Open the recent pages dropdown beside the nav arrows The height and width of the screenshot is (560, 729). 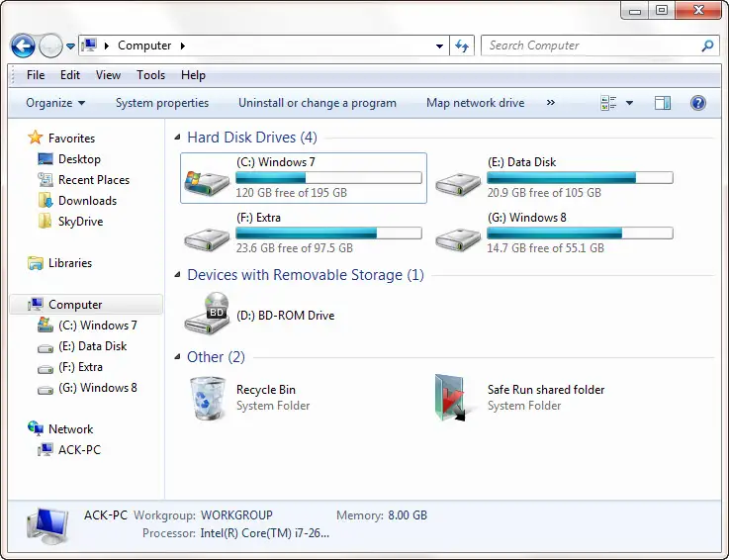click(70, 47)
